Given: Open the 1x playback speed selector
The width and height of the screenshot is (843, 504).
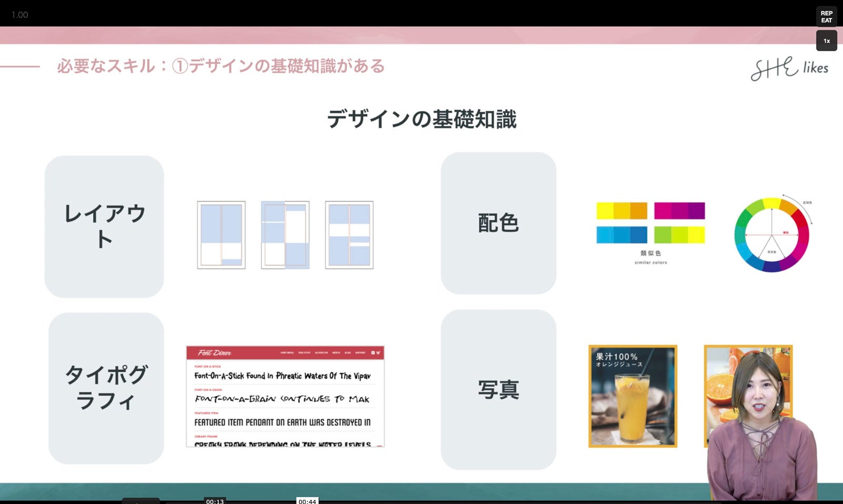Looking at the screenshot, I should pyautogui.click(x=826, y=41).
